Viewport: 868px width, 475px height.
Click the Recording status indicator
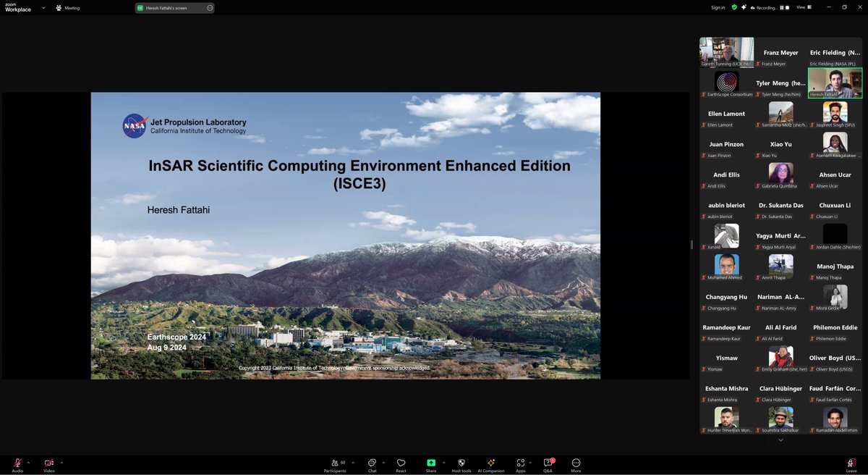[764, 8]
